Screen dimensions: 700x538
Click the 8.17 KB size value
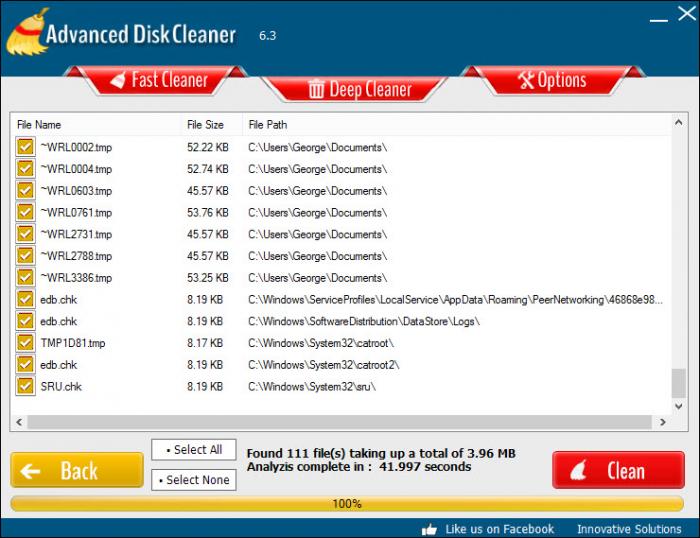204,343
